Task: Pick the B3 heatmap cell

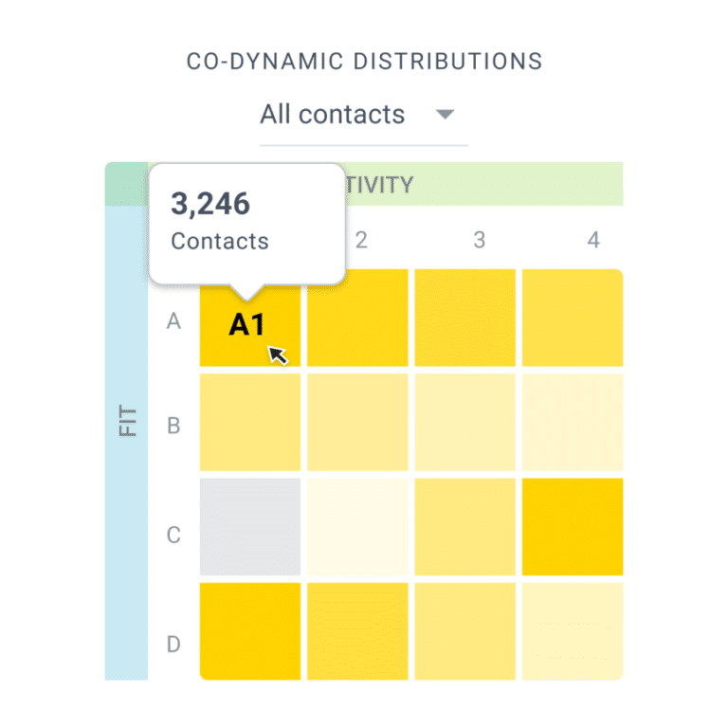Action: coord(465,422)
